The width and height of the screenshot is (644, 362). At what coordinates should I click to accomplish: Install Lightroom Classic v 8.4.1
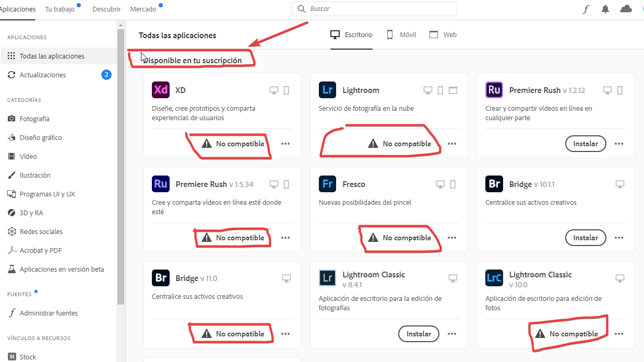(419, 334)
